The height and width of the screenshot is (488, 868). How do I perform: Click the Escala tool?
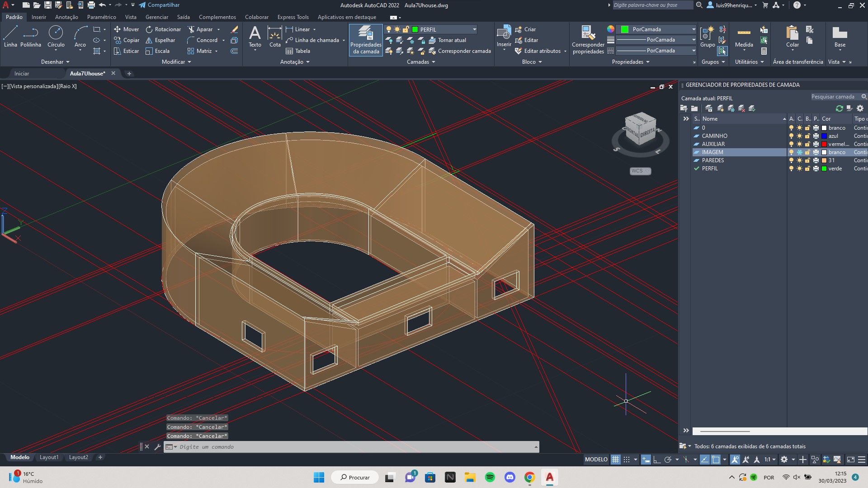pyautogui.click(x=157, y=51)
